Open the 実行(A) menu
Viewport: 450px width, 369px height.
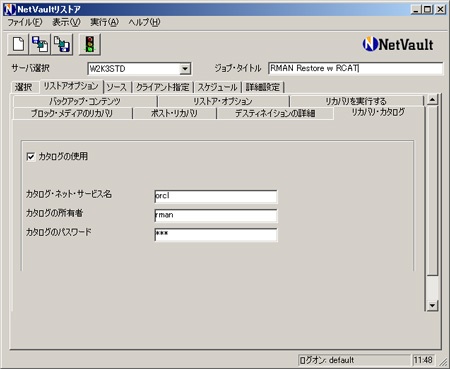click(104, 22)
